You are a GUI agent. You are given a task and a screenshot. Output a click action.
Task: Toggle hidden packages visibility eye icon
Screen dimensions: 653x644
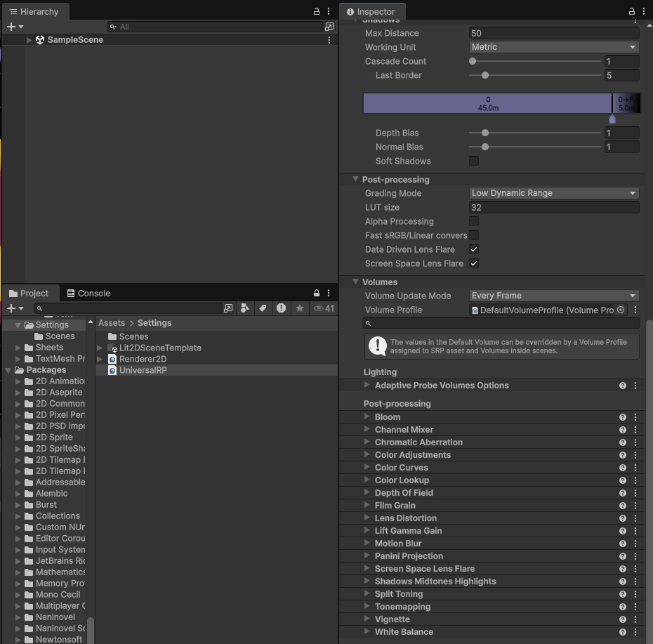(324, 308)
